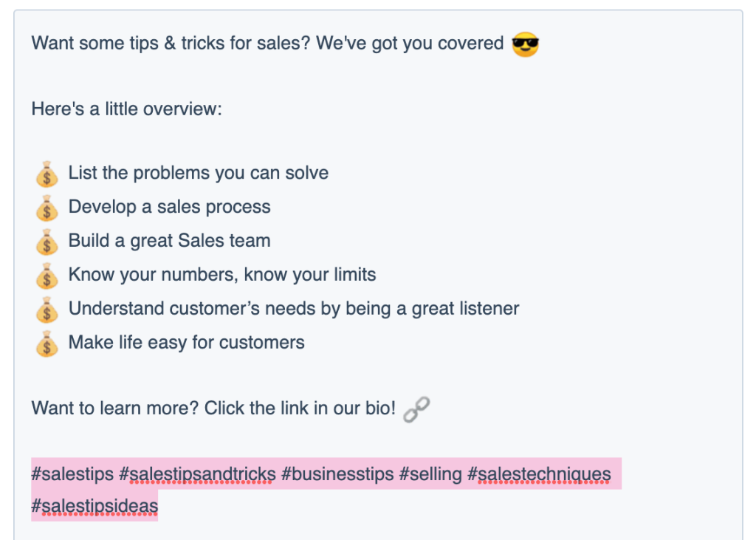Click the money bag beside 'Build a great Sales team'
This screenshot has height=540, width=756.
pos(47,242)
